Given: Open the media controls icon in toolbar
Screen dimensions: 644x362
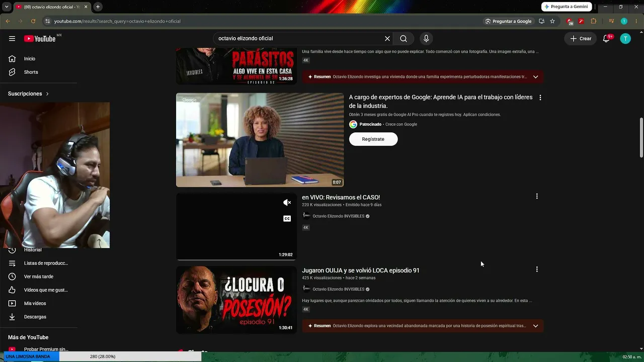Looking at the screenshot, I should (611, 21).
